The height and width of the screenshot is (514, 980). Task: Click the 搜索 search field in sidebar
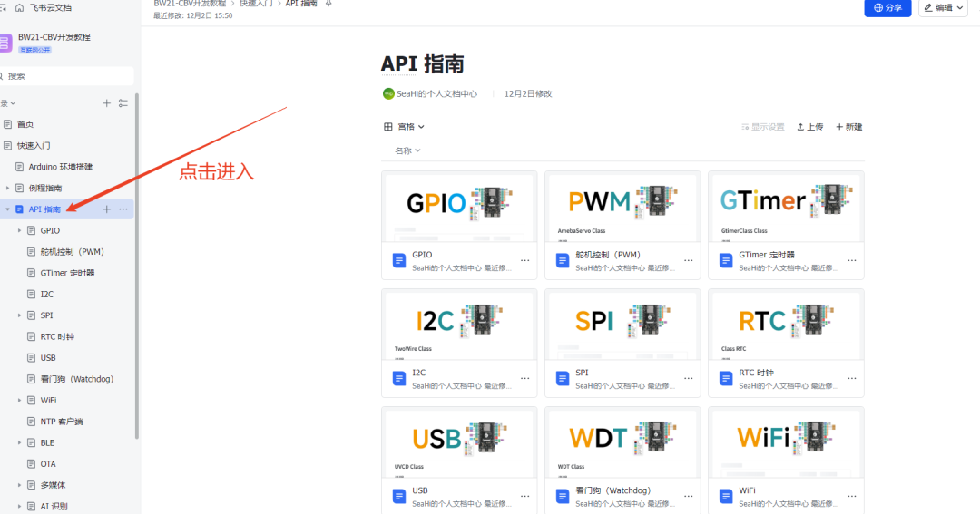[65, 76]
